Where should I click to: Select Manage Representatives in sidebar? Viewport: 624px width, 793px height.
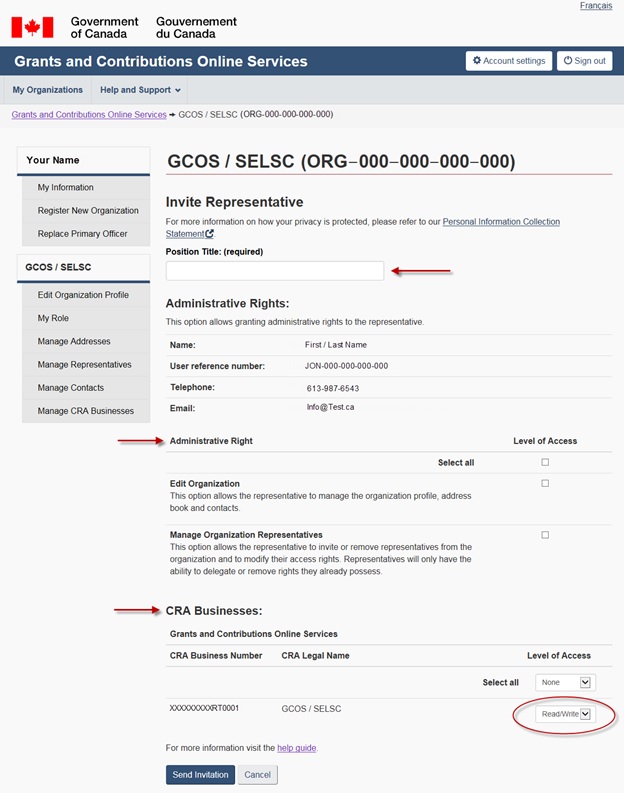click(84, 365)
